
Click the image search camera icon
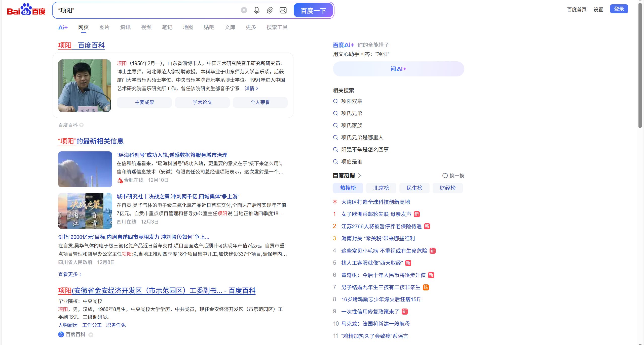283,10
